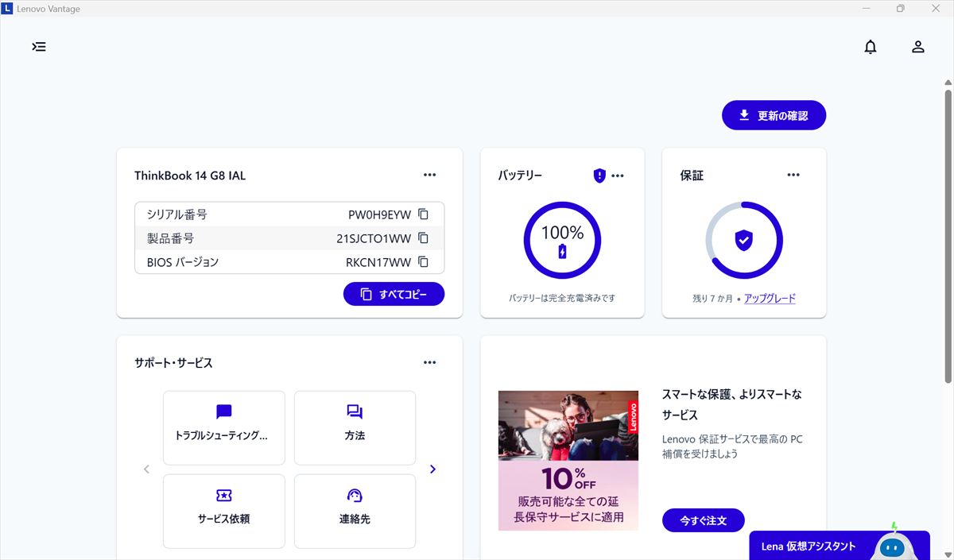Open the navigation menu icon

39,47
